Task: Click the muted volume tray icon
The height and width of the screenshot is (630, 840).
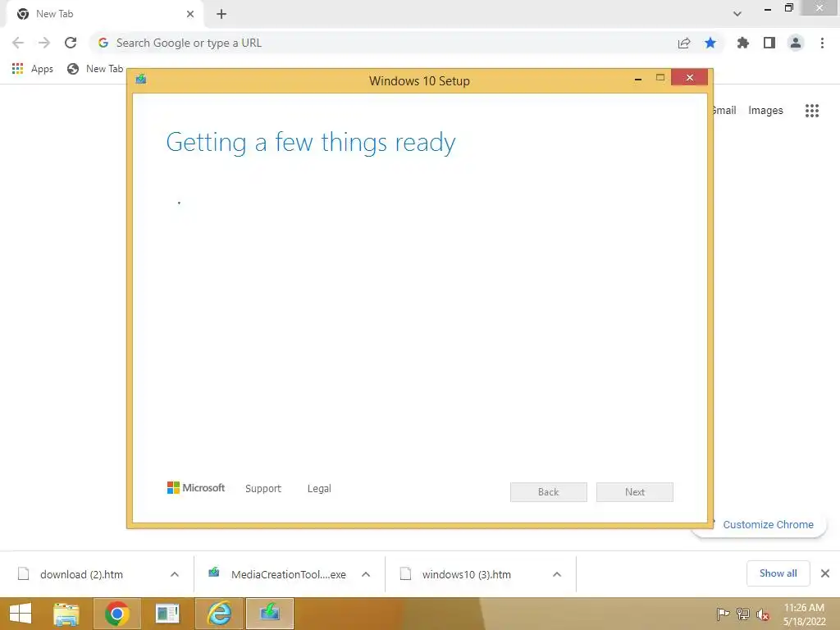Action: (762, 614)
